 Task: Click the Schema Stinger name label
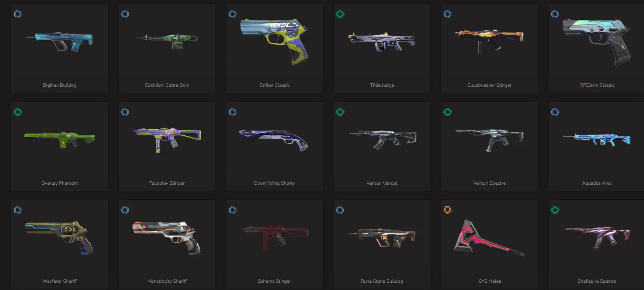274,281
